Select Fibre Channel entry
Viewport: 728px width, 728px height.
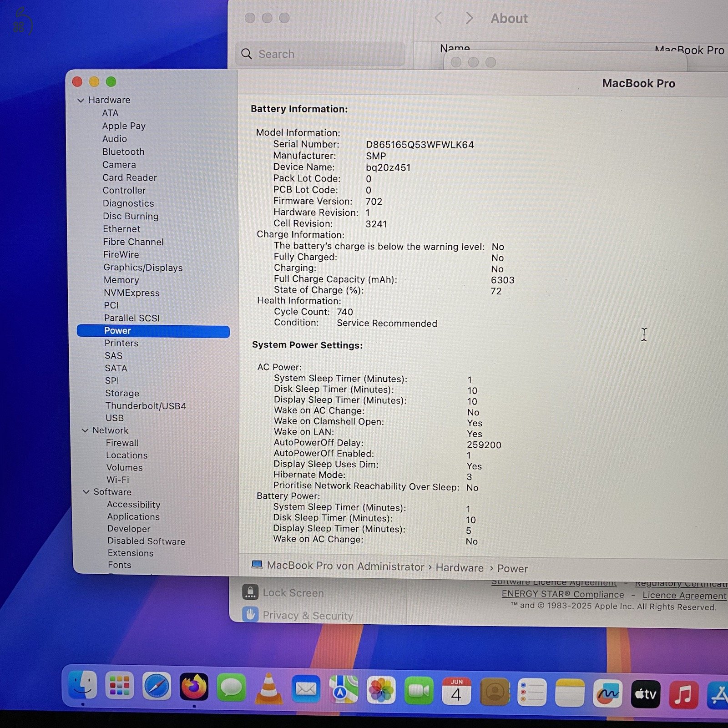click(133, 242)
